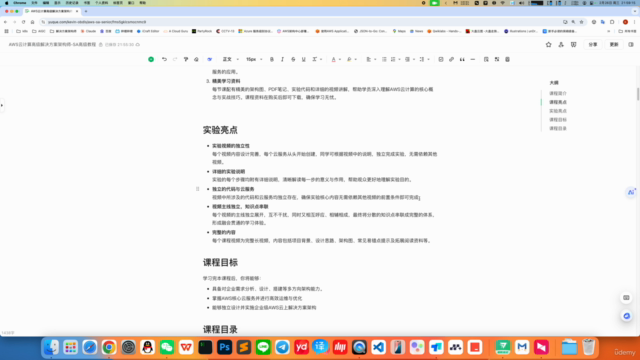Launch WeChat from the Dock

pos(167,347)
